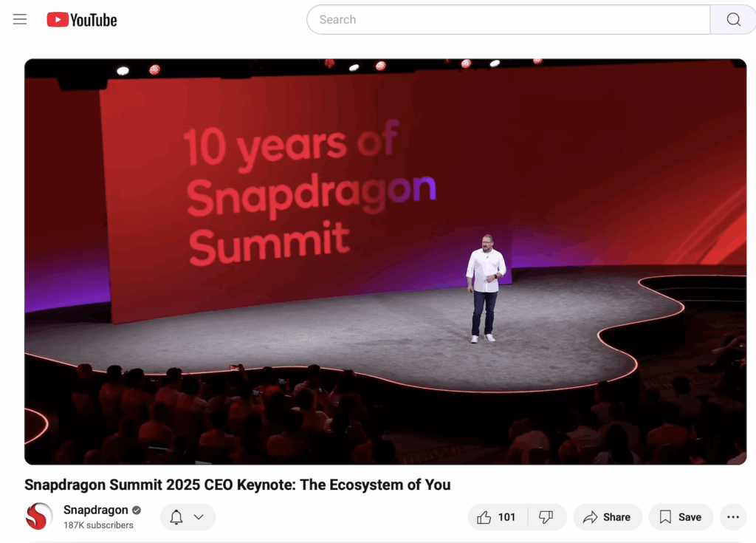Click the video title Snapdragon Summit 2025
This screenshot has width=756, height=543.
click(x=237, y=485)
